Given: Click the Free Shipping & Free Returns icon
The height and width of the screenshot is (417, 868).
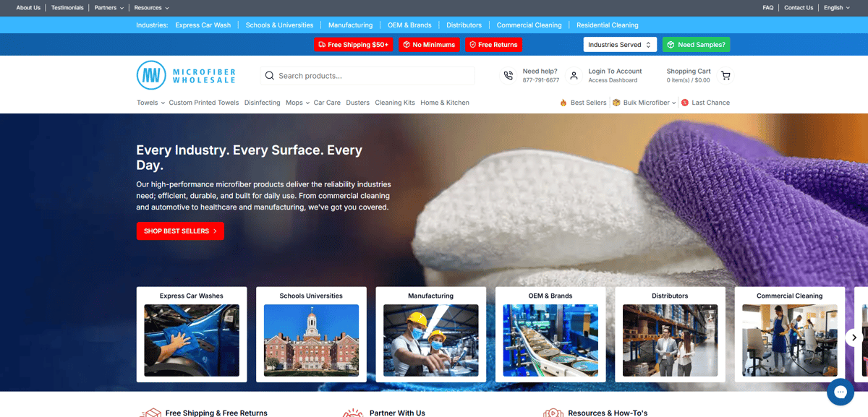Looking at the screenshot, I should point(150,413).
